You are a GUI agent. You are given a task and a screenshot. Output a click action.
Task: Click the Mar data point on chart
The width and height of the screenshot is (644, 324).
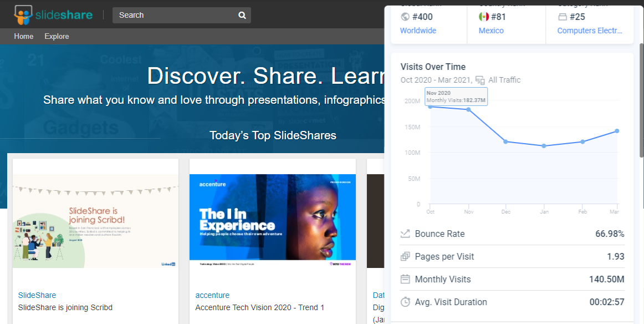(617, 131)
